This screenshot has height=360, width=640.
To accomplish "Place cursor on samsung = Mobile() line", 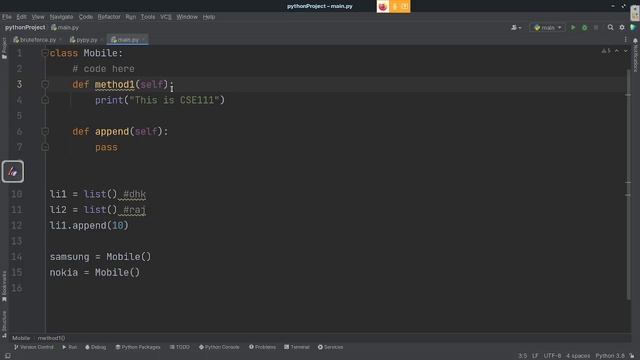I will click(100, 257).
